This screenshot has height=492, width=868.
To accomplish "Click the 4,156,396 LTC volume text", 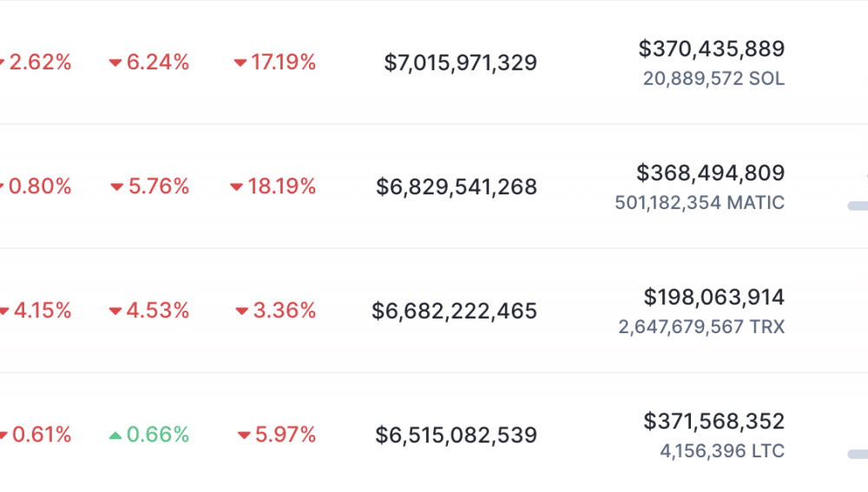I will (722, 451).
